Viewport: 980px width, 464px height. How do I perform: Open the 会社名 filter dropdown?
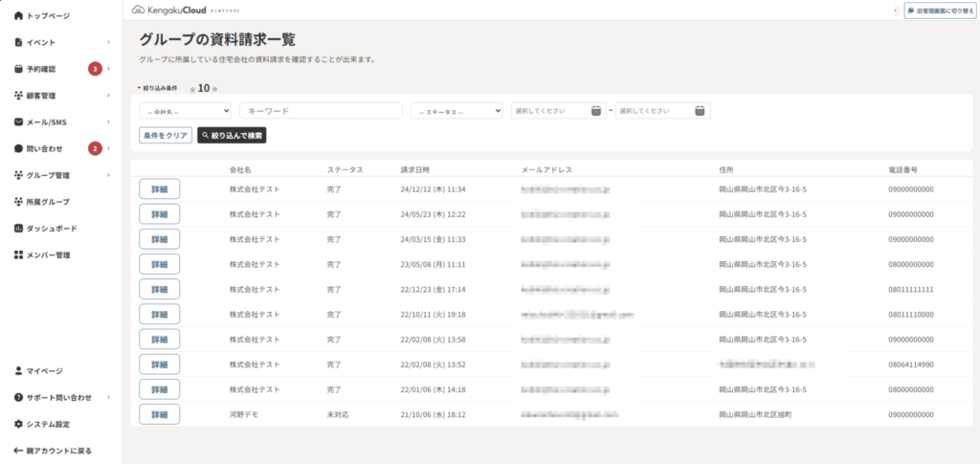185,111
